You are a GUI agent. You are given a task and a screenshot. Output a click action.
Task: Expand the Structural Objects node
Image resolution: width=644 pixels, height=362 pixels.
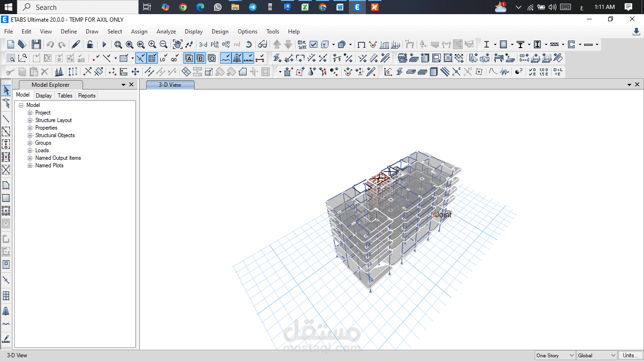(x=30, y=135)
